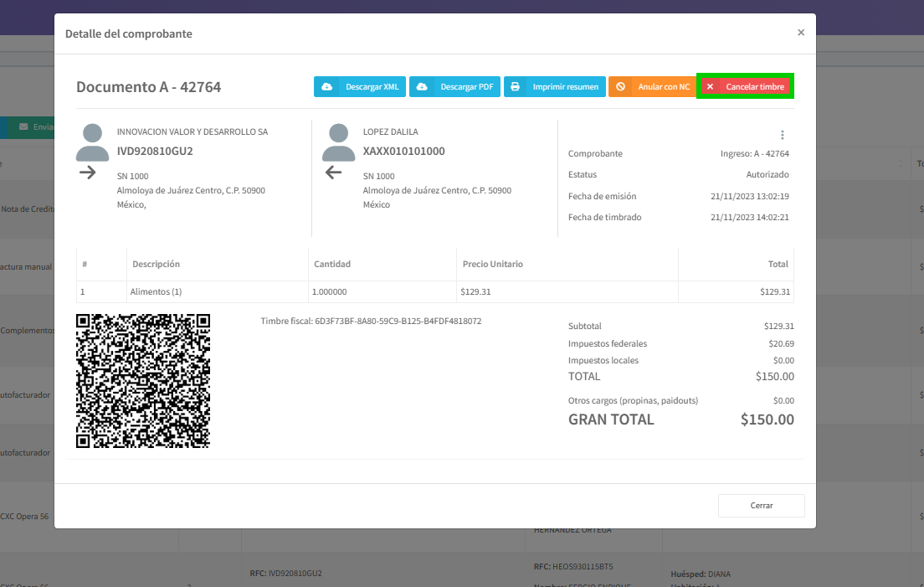Image resolution: width=924 pixels, height=587 pixels.
Task: Click the LOPEZ DALILA receiver name
Action: click(x=391, y=131)
